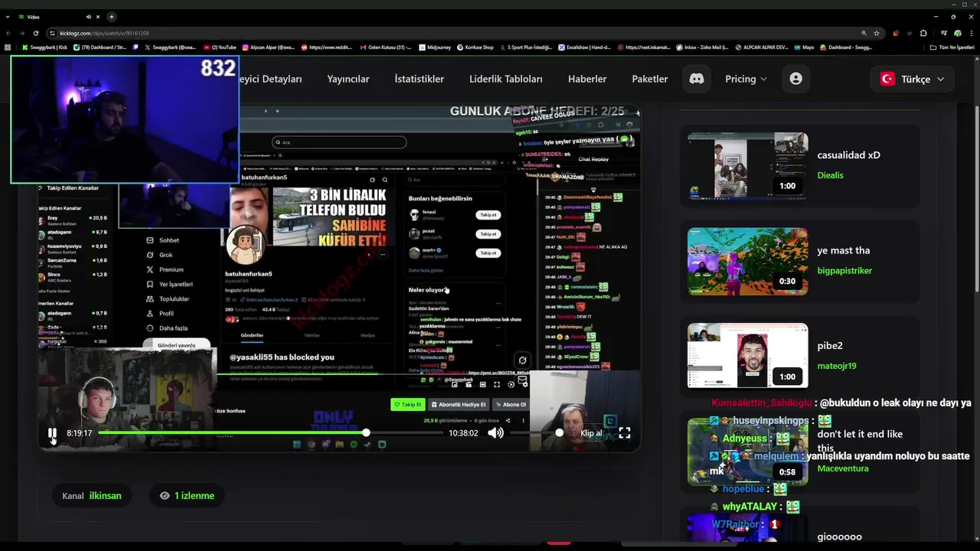Enter fullscreen mode on the video player

point(625,433)
